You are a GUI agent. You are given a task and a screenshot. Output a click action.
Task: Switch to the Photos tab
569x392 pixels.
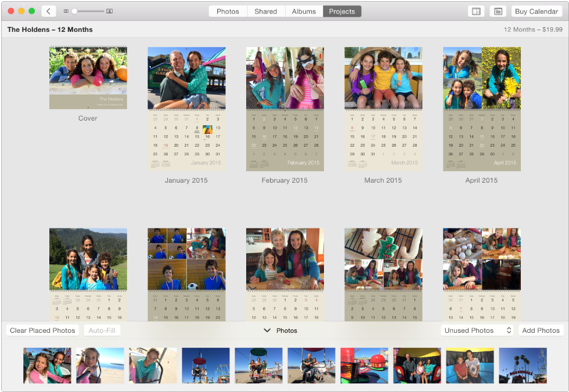click(x=228, y=11)
